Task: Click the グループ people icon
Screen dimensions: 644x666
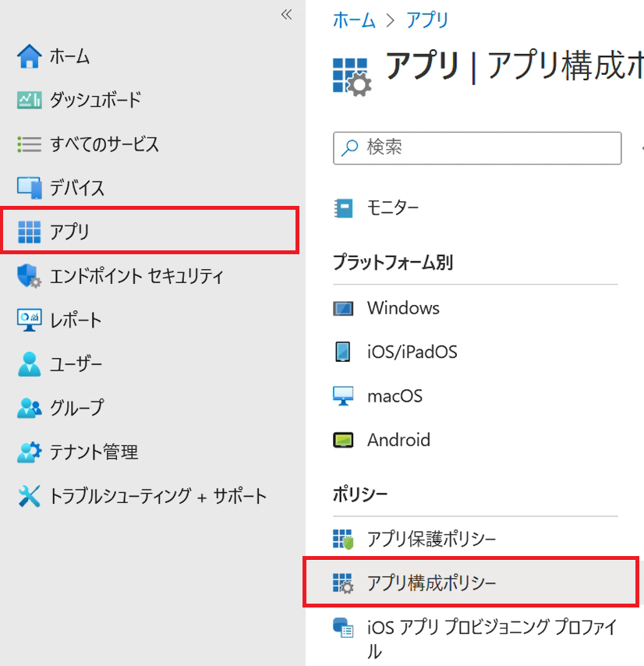Action: coord(30,408)
